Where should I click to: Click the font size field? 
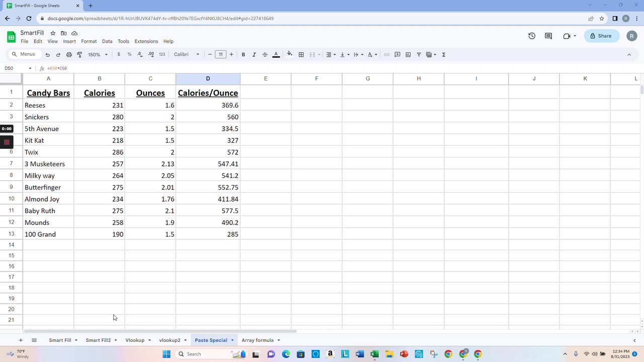pos(220,54)
